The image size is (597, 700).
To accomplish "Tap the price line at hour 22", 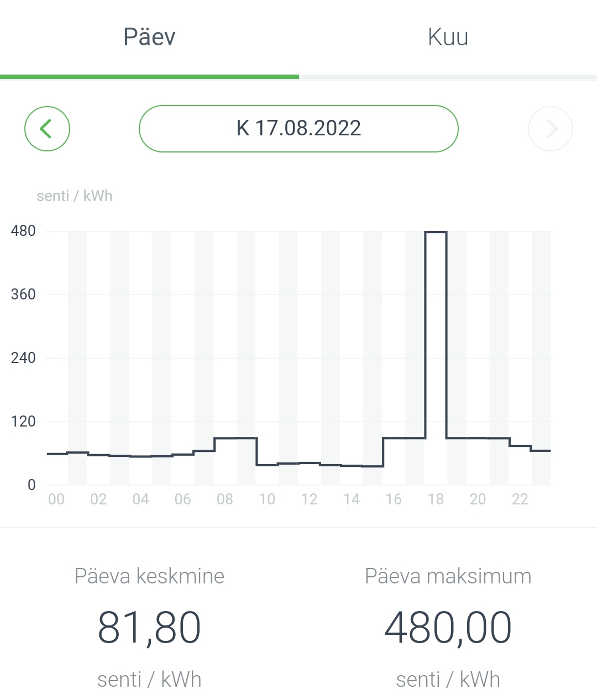I will [520, 445].
